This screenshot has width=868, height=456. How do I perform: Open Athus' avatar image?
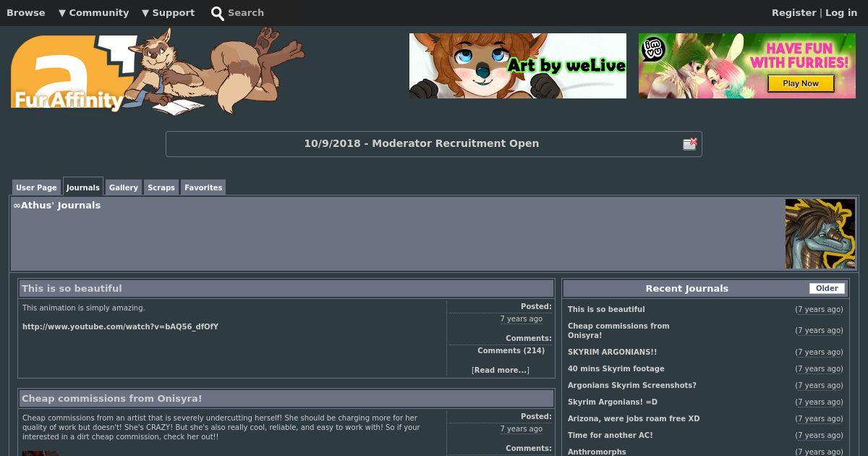820,234
